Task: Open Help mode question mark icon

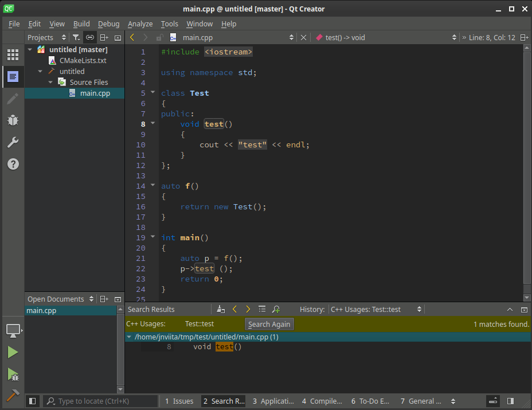Action: 13,164
